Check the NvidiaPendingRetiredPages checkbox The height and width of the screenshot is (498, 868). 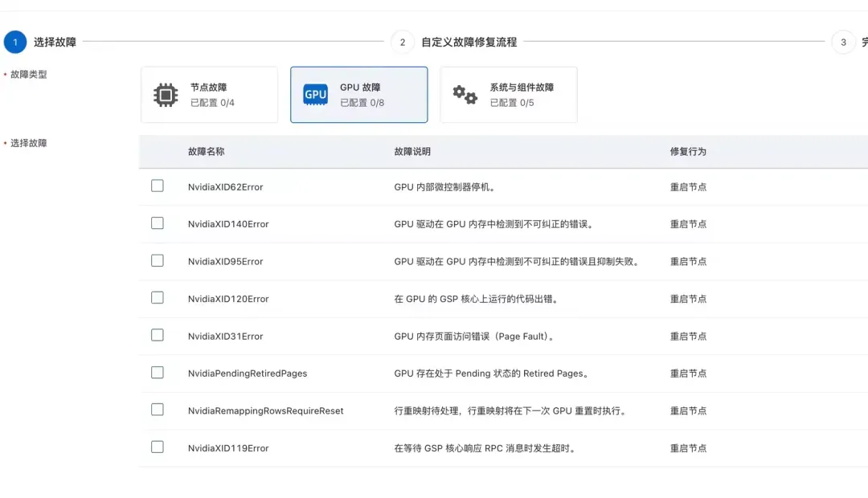[x=158, y=373]
